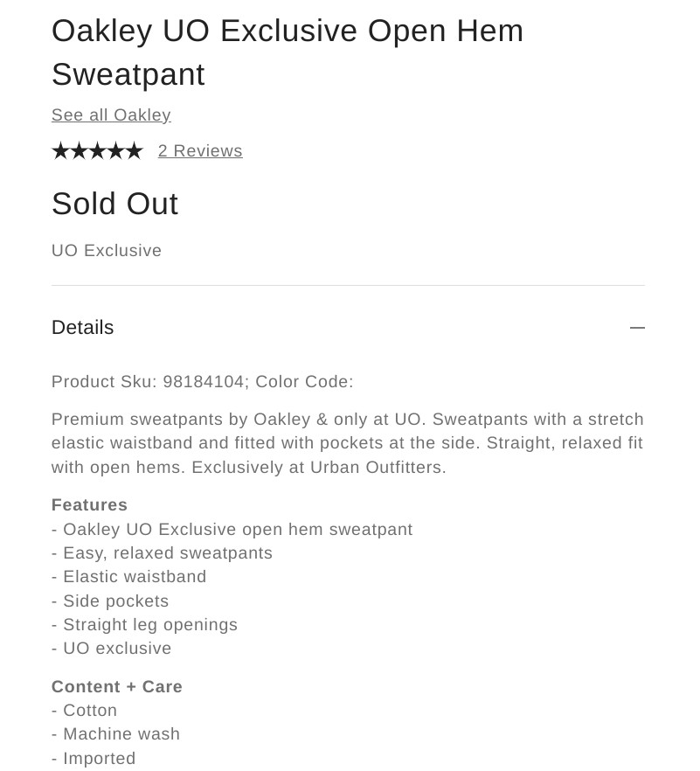Open the See all Oakley link
This screenshot has width=700, height=771.
coord(111,115)
